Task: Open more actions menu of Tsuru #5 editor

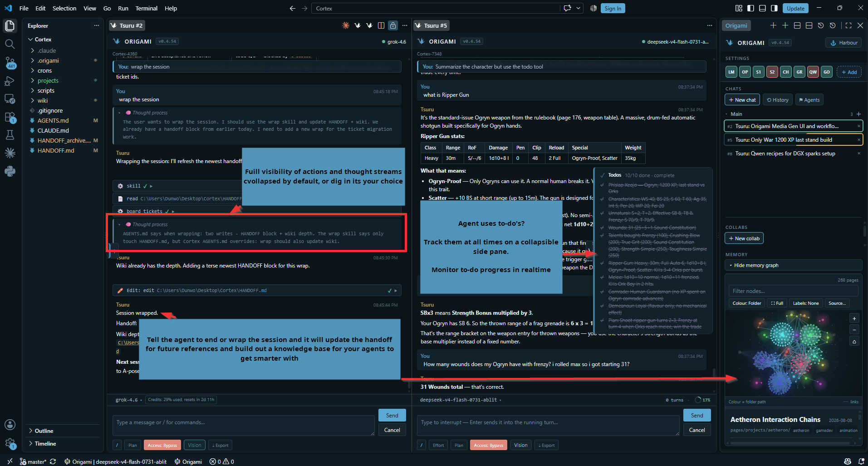Action: click(710, 25)
